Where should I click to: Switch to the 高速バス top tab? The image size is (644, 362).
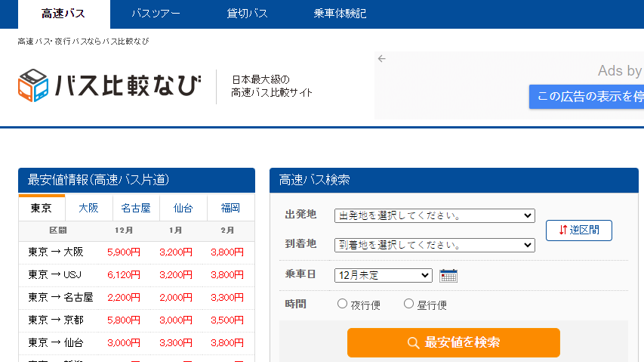tap(64, 14)
